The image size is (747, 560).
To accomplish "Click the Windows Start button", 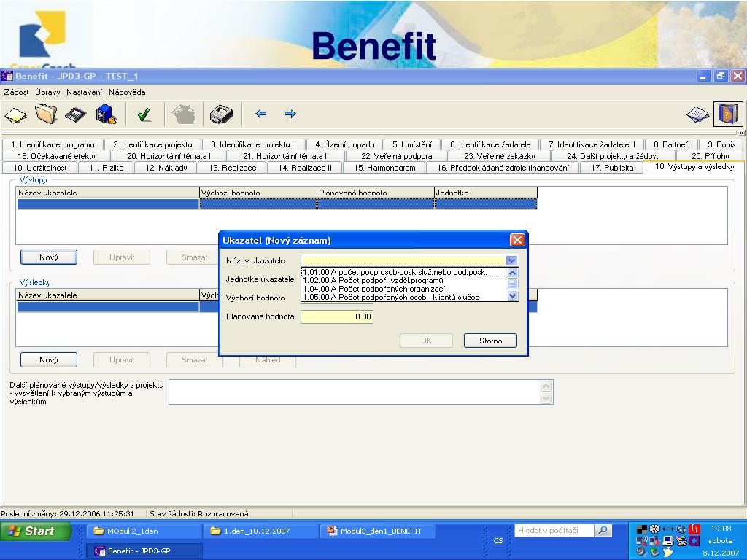I will pos(35,532).
